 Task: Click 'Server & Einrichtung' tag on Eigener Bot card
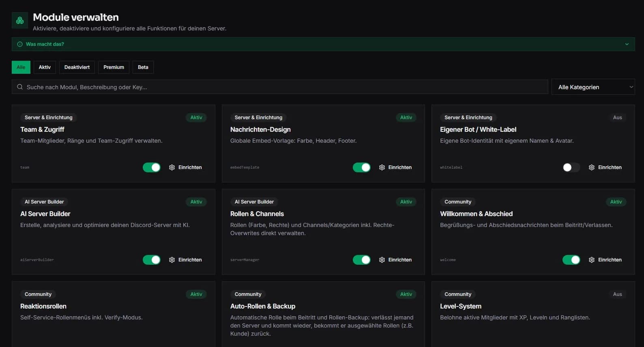(468, 118)
